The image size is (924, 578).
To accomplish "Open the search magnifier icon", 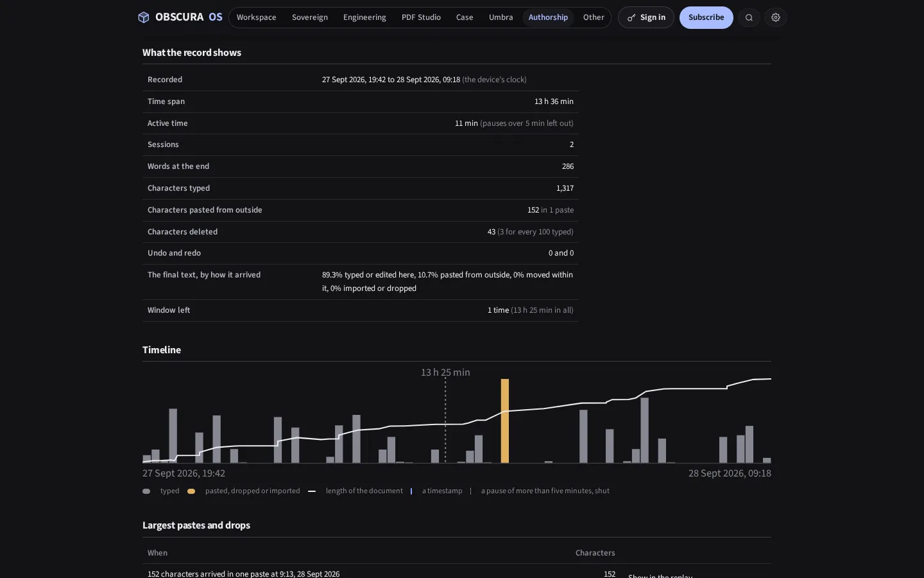I will point(749,17).
